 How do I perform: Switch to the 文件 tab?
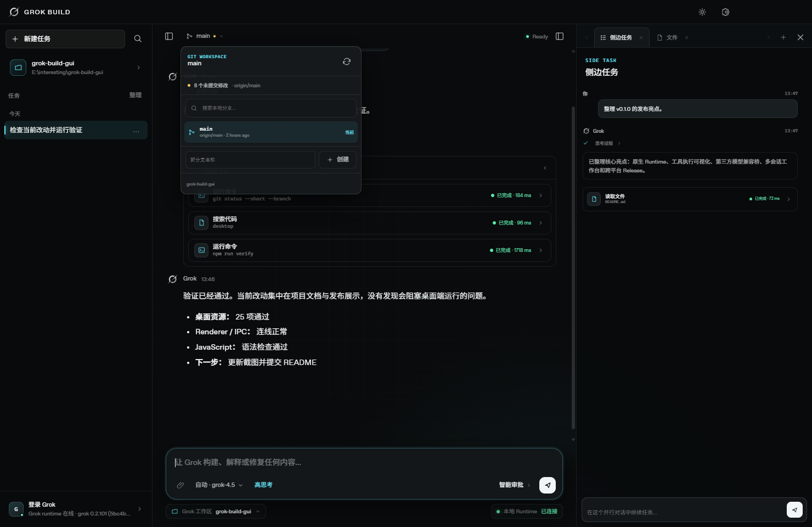point(672,38)
